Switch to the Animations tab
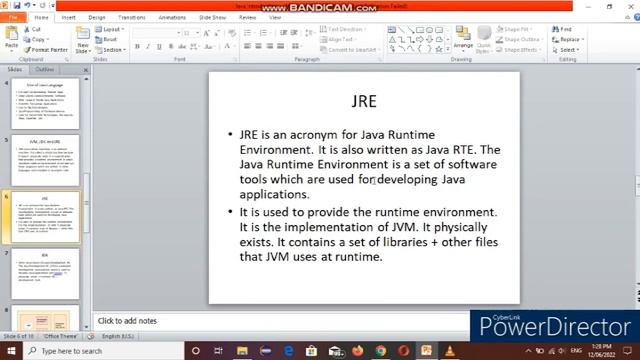 pyautogui.click(x=172, y=18)
